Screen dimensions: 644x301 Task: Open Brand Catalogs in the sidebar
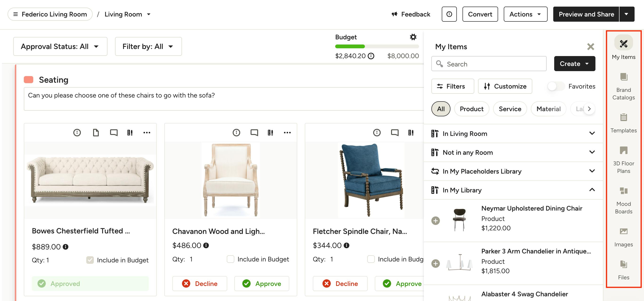623,86
